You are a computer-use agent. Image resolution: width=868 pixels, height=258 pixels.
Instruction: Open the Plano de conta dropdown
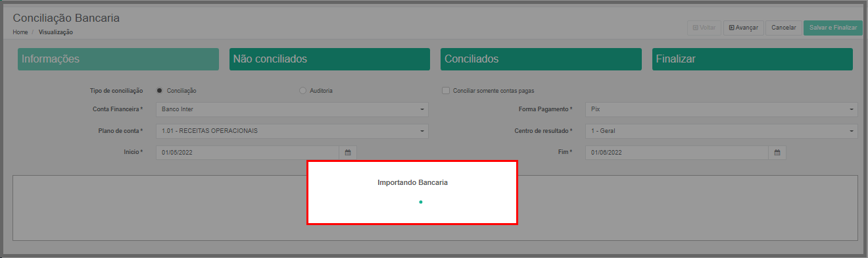[x=292, y=131]
